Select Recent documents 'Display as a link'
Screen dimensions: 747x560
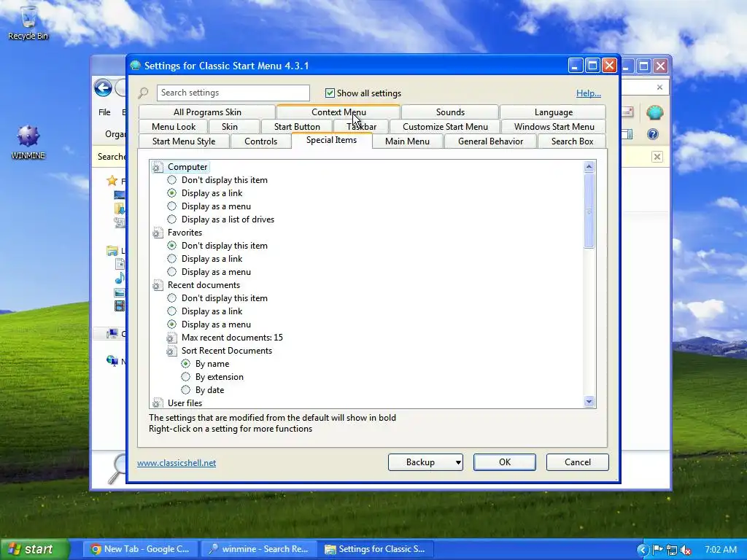click(x=171, y=311)
